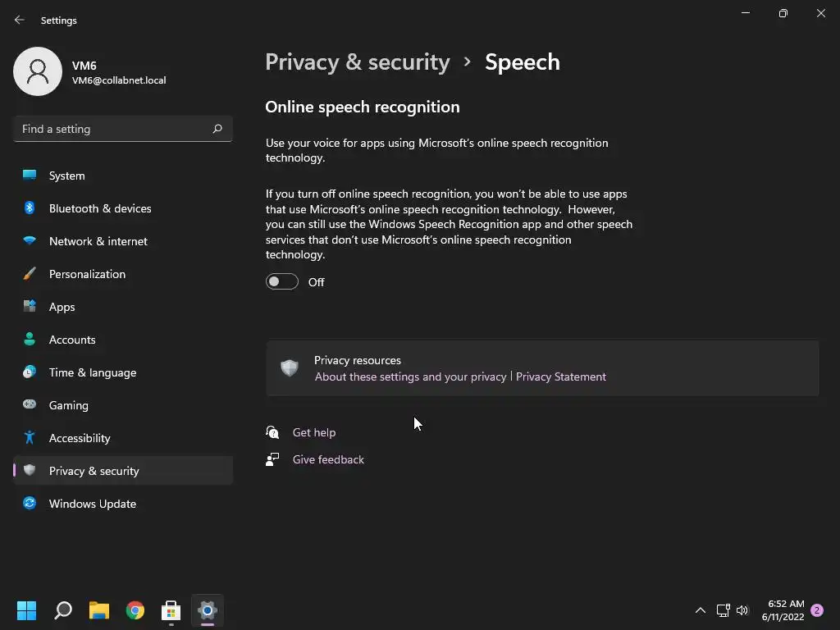
Task: Click the Get help link
Action: [x=314, y=432]
